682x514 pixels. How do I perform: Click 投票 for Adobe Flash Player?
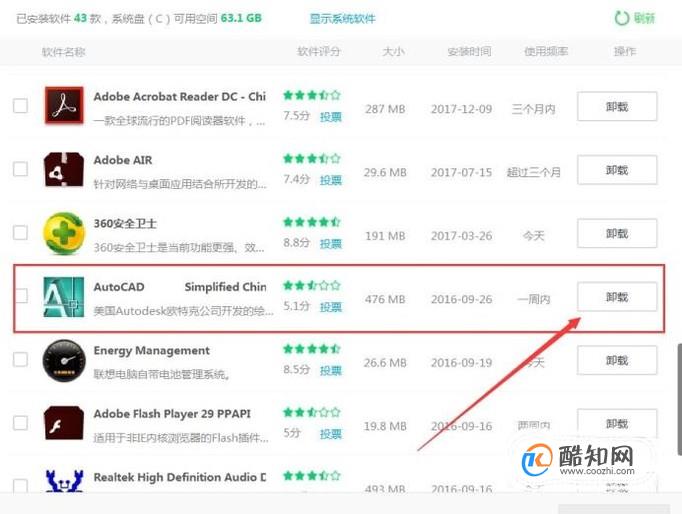click(331, 434)
